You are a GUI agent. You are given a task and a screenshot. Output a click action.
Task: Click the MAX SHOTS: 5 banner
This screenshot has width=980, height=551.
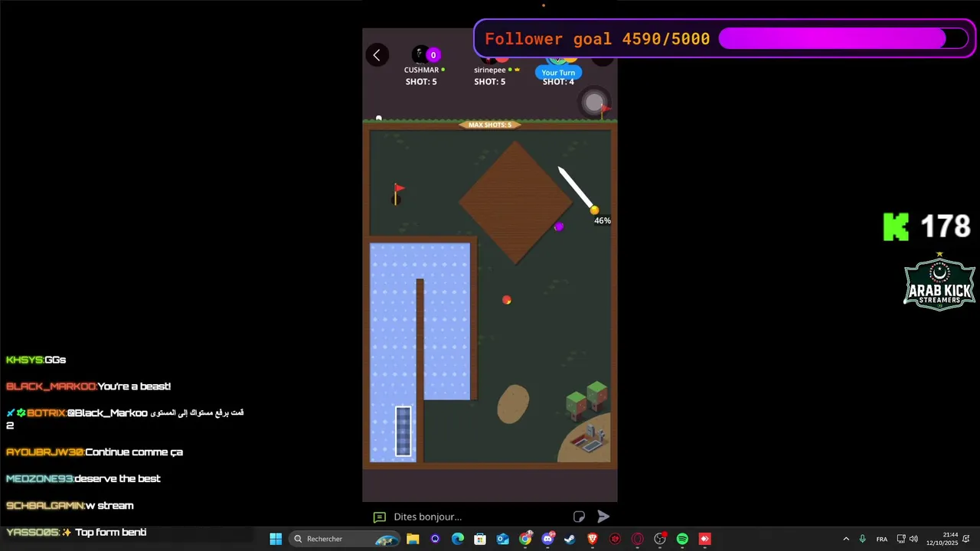coord(490,125)
